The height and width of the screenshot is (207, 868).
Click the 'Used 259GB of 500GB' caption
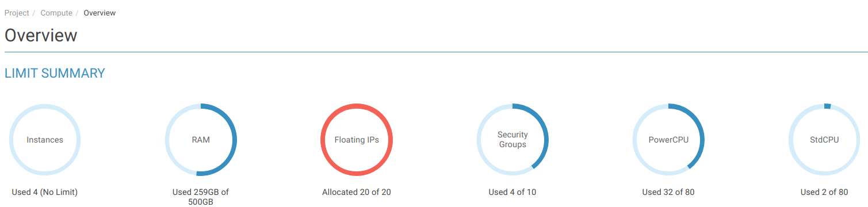[201, 197]
